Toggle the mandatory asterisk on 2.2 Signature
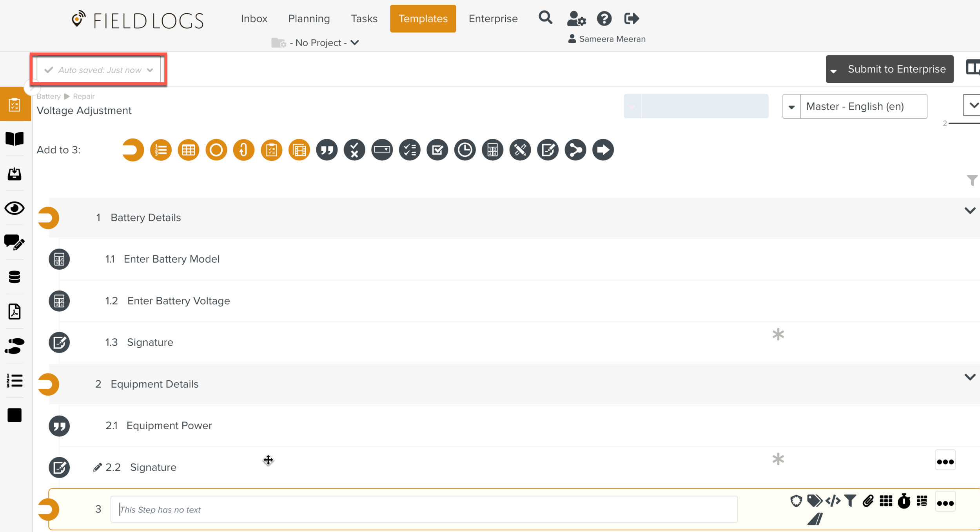Screen dimensions: 980x532 pos(778,459)
